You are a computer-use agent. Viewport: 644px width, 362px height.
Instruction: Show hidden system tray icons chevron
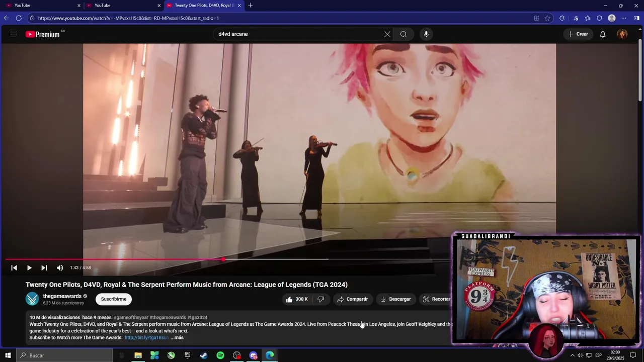[x=572, y=355]
